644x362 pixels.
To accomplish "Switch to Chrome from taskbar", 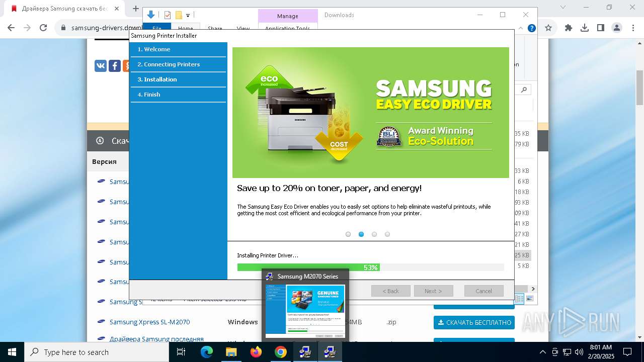I will 280,352.
